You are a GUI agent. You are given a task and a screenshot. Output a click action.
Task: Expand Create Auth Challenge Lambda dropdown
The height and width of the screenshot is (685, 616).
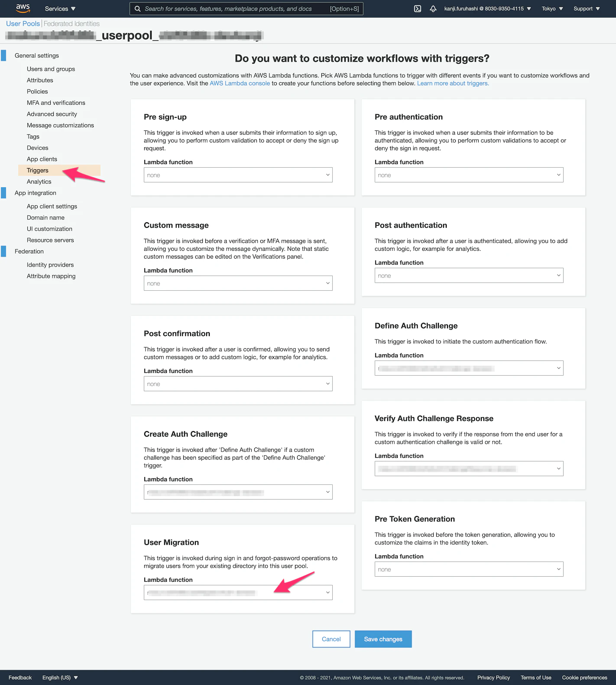(x=238, y=492)
